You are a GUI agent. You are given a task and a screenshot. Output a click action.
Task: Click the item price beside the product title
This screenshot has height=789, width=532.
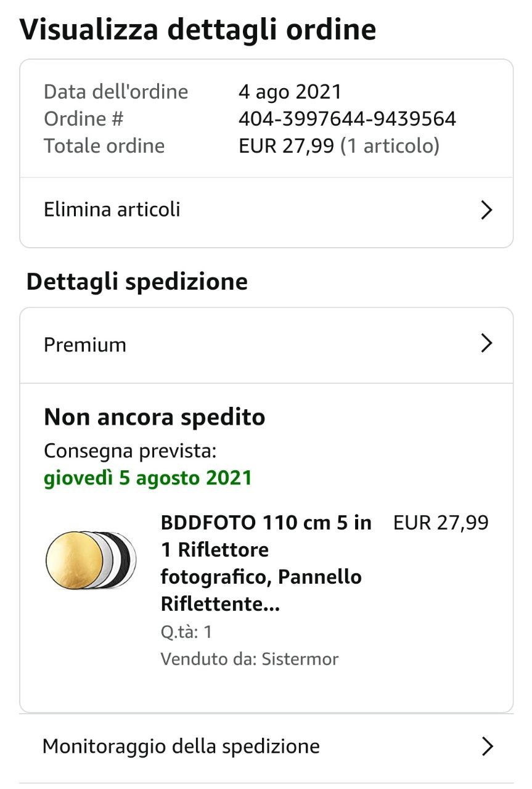[441, 523]
